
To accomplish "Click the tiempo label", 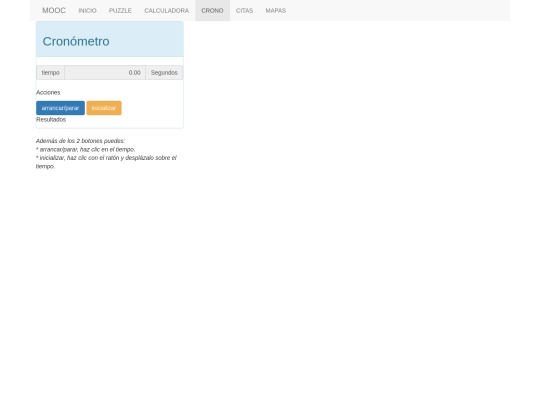I will click(51, 73).
